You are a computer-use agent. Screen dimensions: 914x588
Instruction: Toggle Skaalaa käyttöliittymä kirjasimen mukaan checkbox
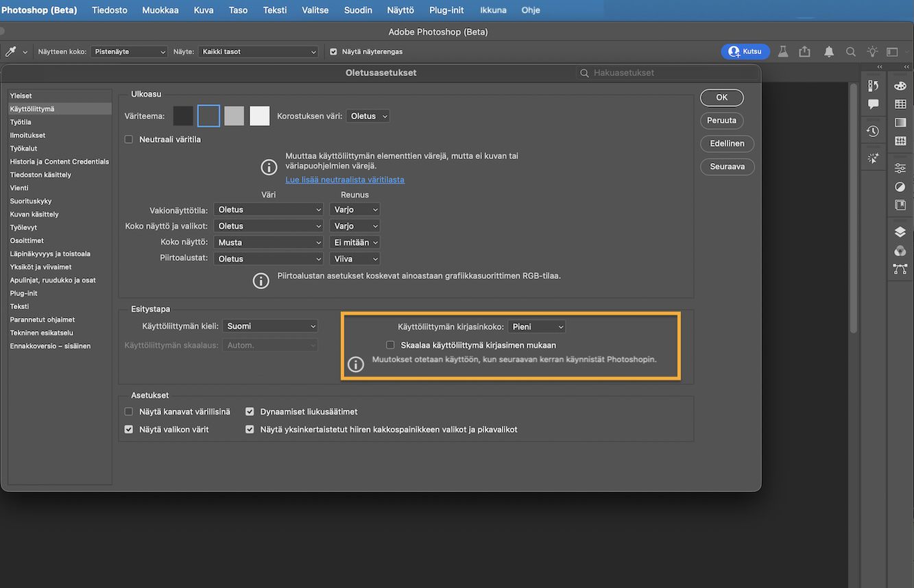tap(390, 345)
